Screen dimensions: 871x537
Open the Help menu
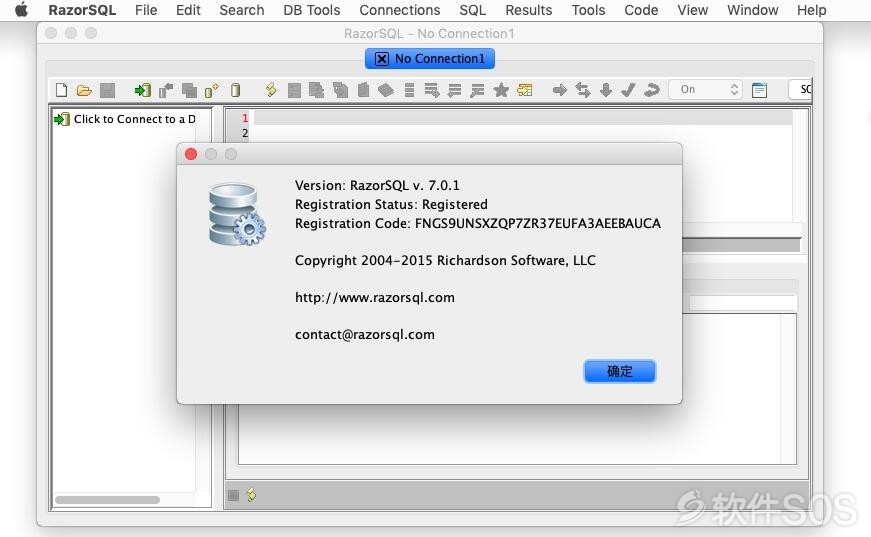(x=812, y=10)
